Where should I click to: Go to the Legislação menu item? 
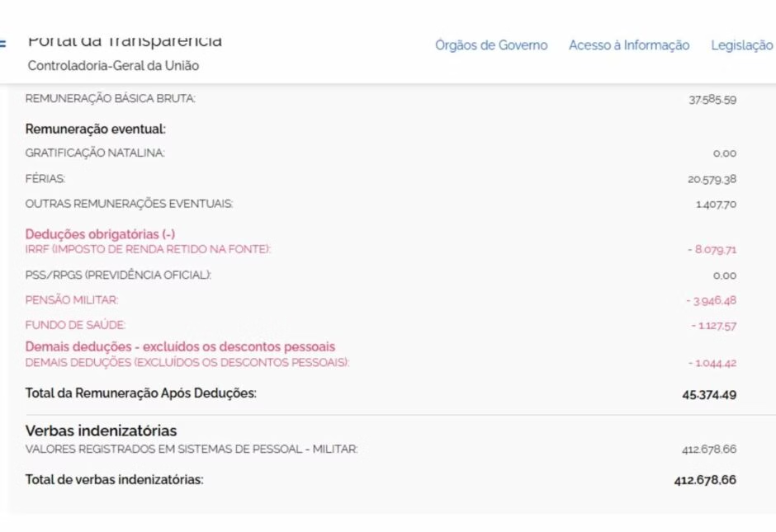pos(741,45)
